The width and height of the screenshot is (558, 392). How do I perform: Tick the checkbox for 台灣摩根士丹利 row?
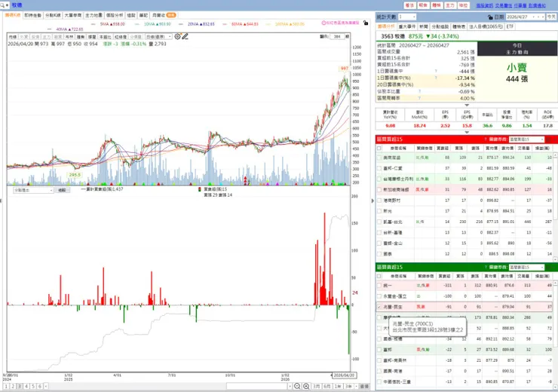click(379, 179)
